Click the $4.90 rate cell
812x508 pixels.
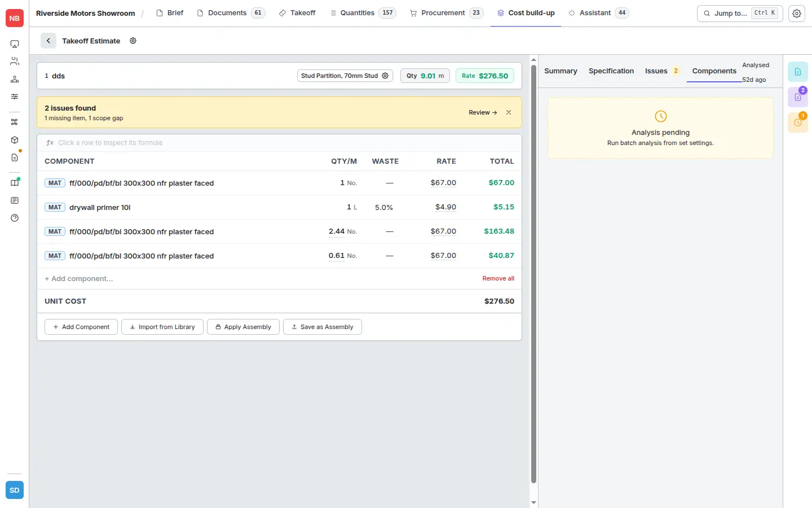(x=445, y=207)
